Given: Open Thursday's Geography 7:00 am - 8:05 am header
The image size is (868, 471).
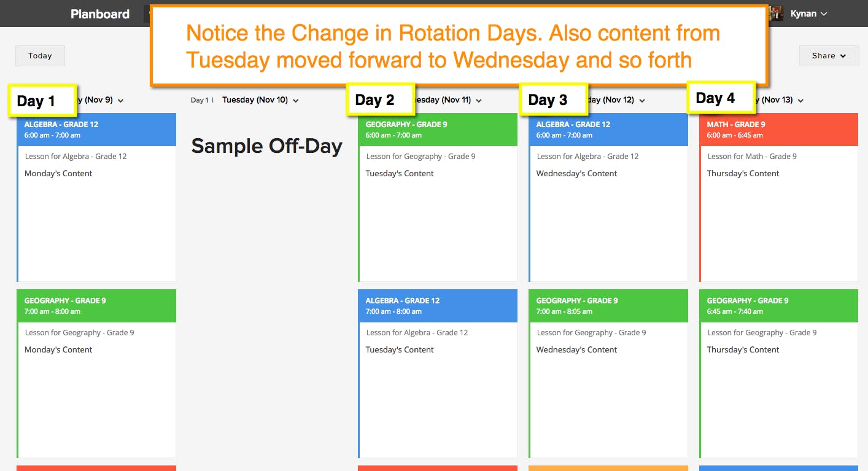Looking at the screenshot, I should (608, 306).
